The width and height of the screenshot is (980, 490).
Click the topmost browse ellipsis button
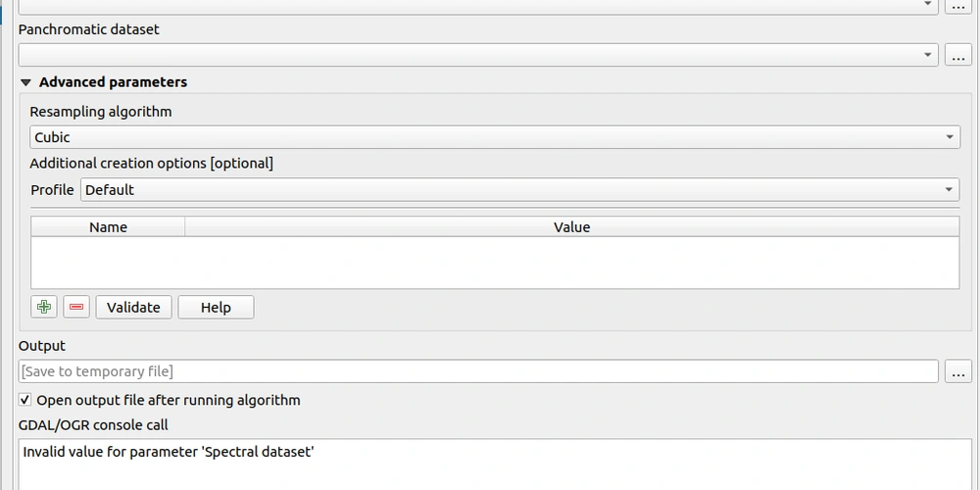click(x=957, y=5)
